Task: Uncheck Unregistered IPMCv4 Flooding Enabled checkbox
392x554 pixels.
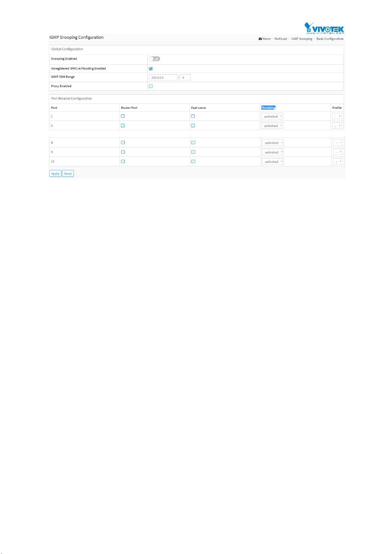Action: tap(151, 69)
